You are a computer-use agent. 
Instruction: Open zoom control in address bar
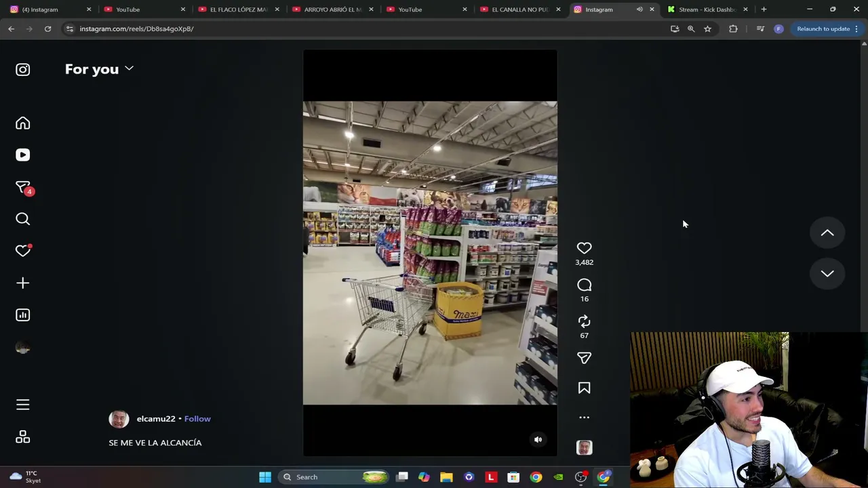tap(691, 28)
